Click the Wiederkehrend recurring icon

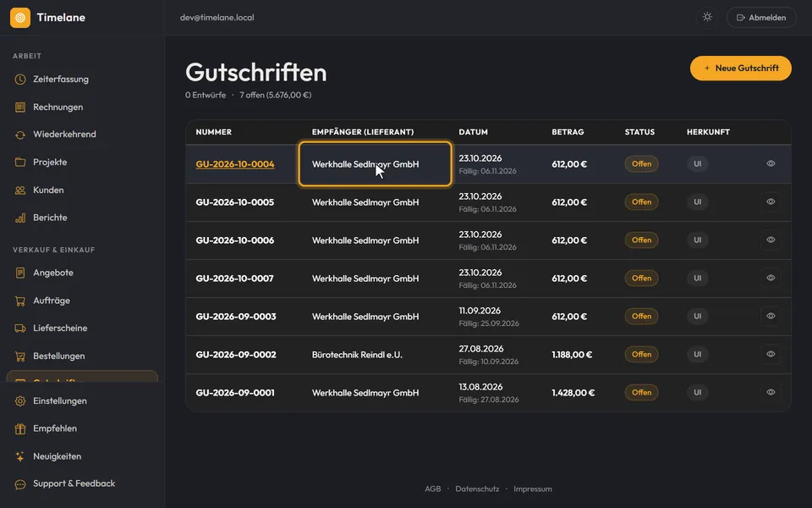[x=20, y=135]
